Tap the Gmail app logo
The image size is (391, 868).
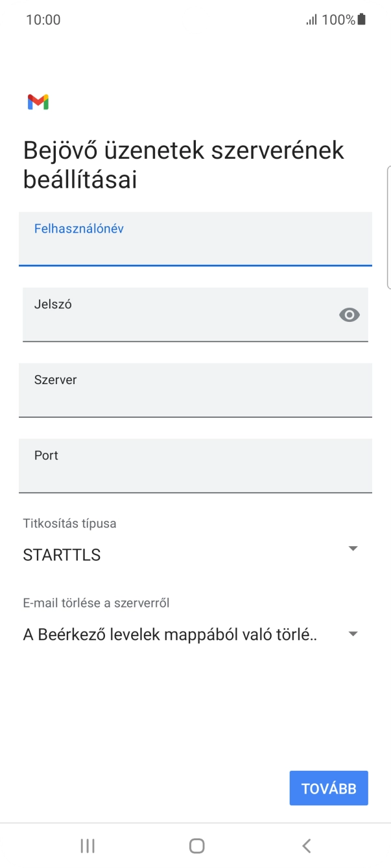click(38, 102)
